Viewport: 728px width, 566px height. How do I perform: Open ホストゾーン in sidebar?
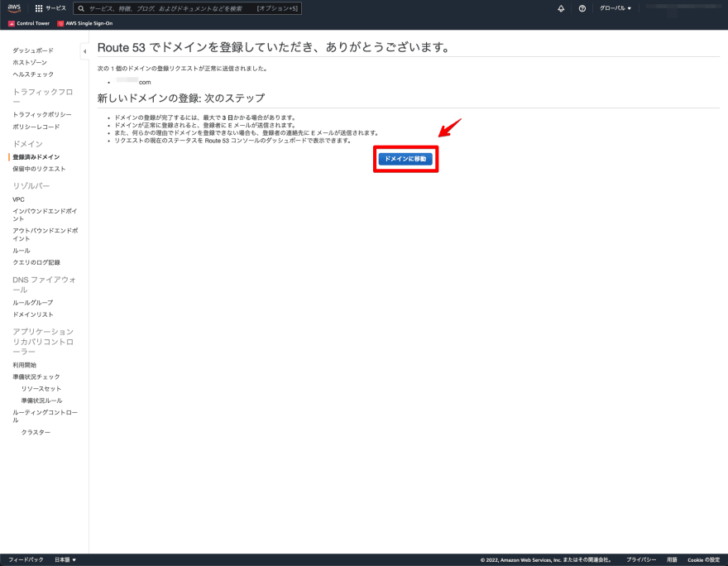30,62
